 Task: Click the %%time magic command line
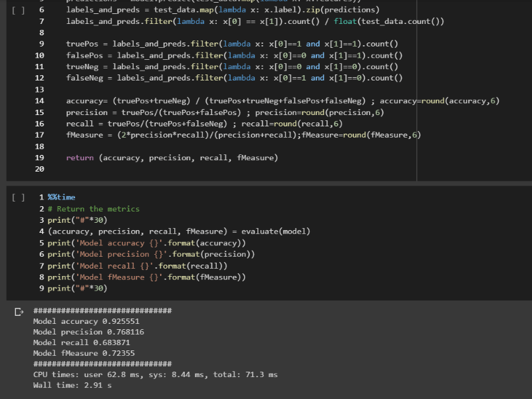pos(61,198)
